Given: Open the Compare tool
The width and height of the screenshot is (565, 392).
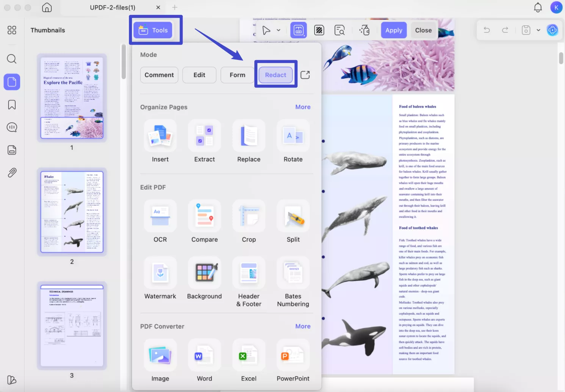Looking at the screenshot, I should click(205, 222).
